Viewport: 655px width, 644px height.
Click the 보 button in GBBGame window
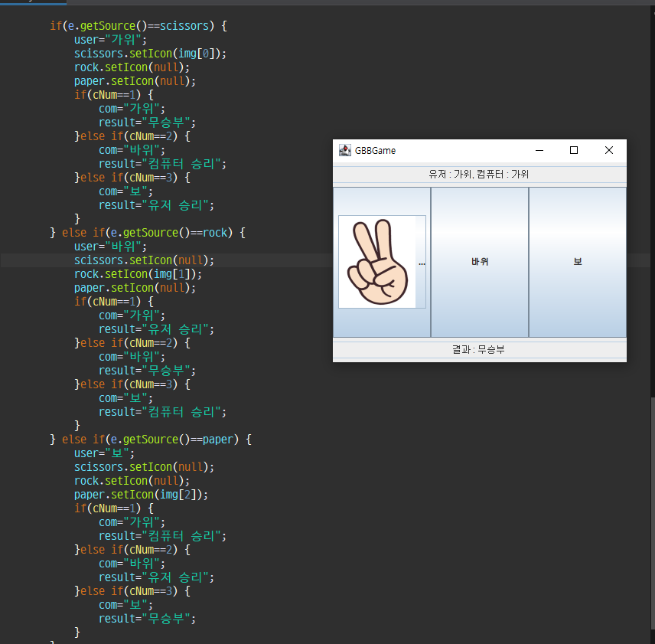(x=577, y=262)
